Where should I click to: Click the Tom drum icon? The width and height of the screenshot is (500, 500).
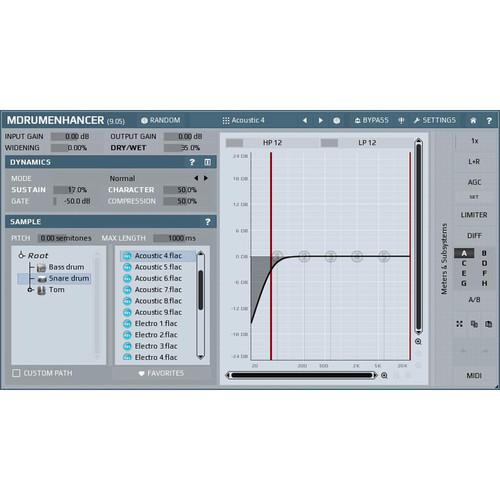click(41, 290)
